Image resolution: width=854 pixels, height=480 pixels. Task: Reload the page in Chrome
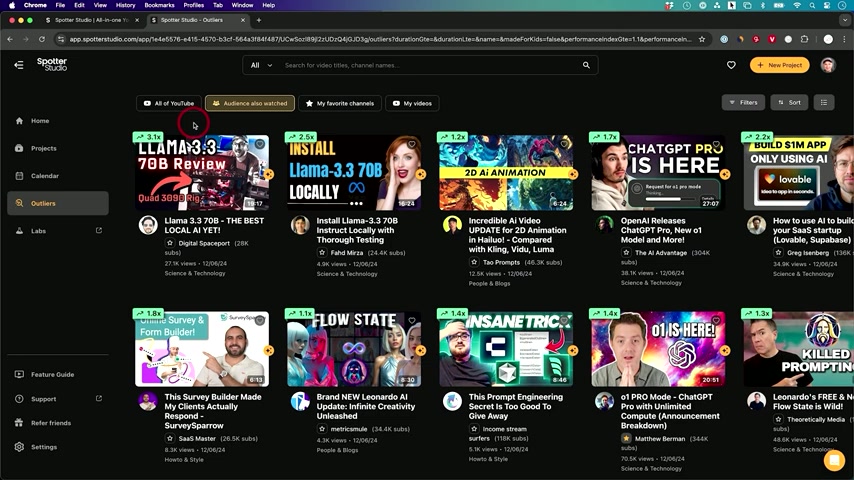click(x=41, y=39)
